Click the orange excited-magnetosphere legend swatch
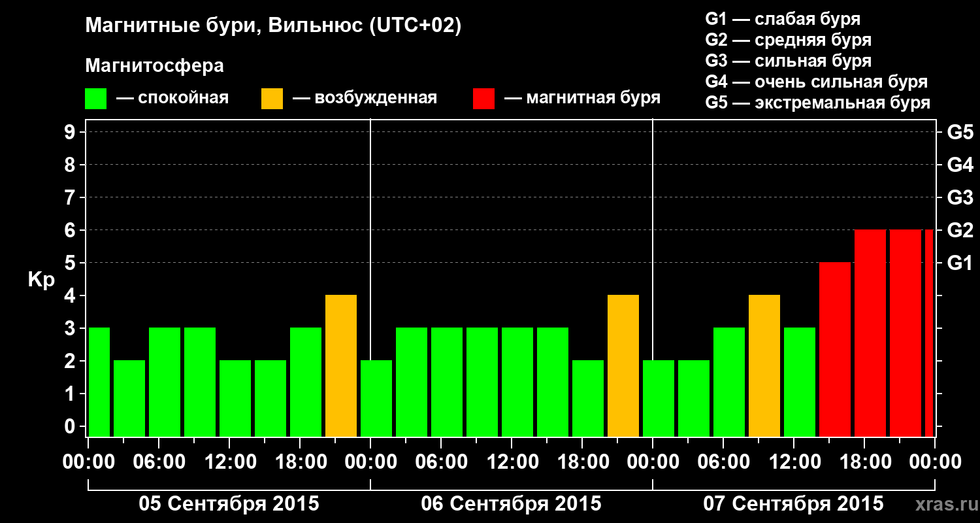The width and height of the screenshot is (980, 523). click(x=272, y=98)
